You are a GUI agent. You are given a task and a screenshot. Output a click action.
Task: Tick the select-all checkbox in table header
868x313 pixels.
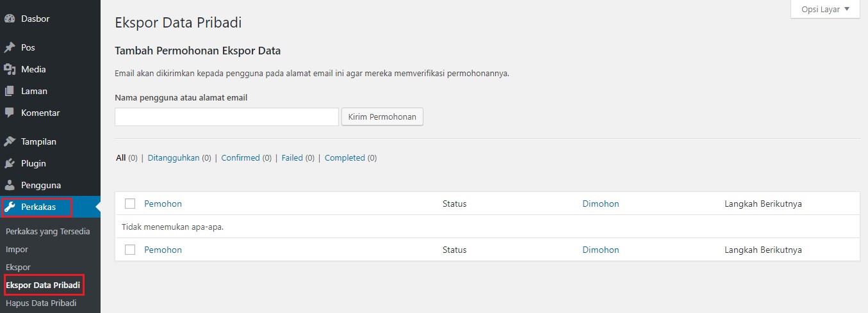tap(130, 204)
